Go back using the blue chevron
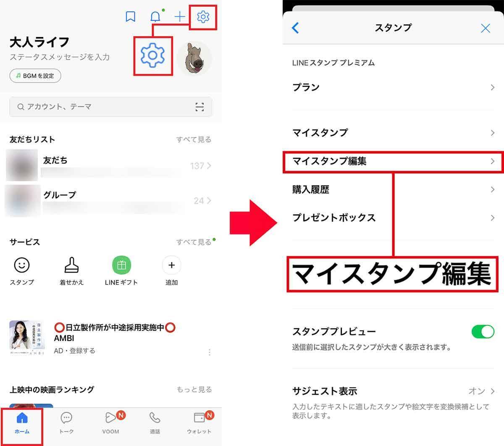Screen dimensions: 504x446 point(295,28)
